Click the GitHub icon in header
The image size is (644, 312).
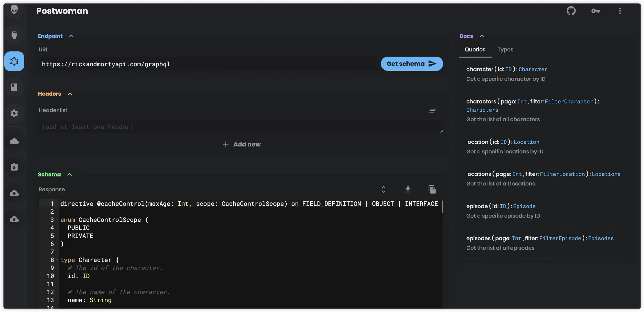pyautogui.click(x=571, y=11)
